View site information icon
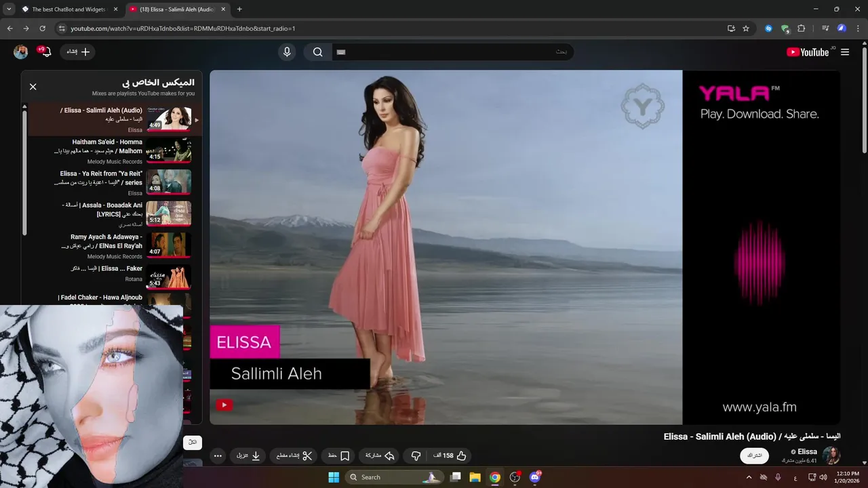868x488 pixels. 62,28
